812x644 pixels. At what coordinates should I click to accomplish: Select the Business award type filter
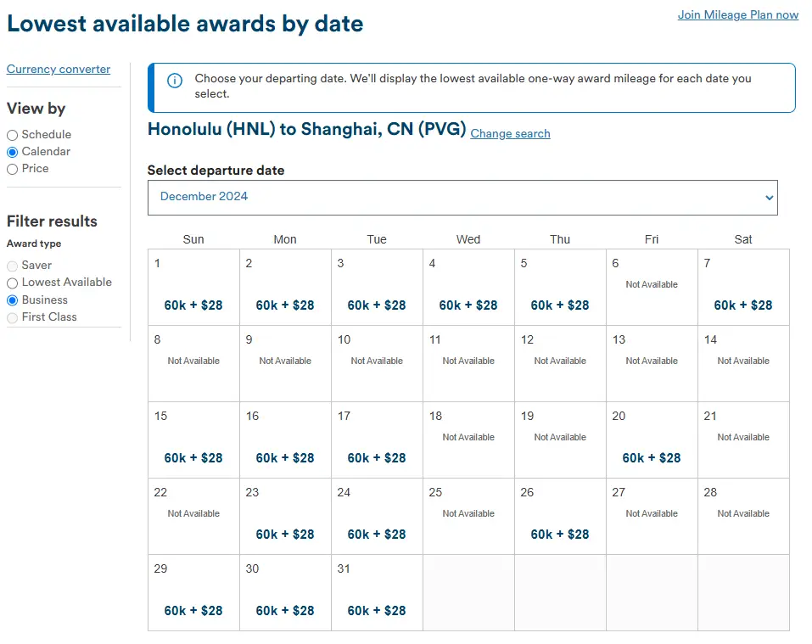(13, 300)
